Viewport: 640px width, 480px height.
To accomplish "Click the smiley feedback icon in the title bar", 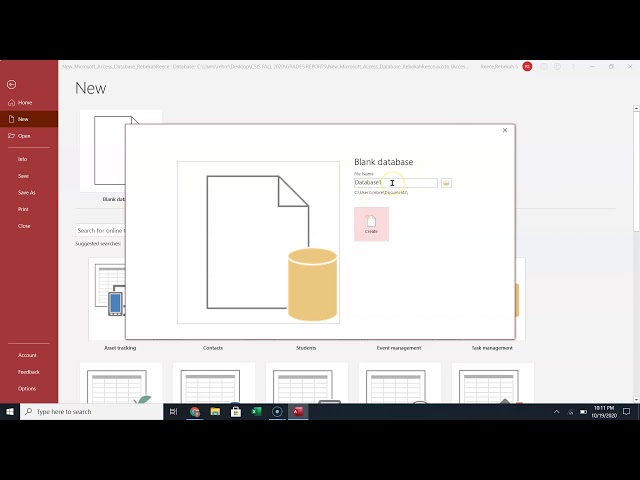I will 544,67.
